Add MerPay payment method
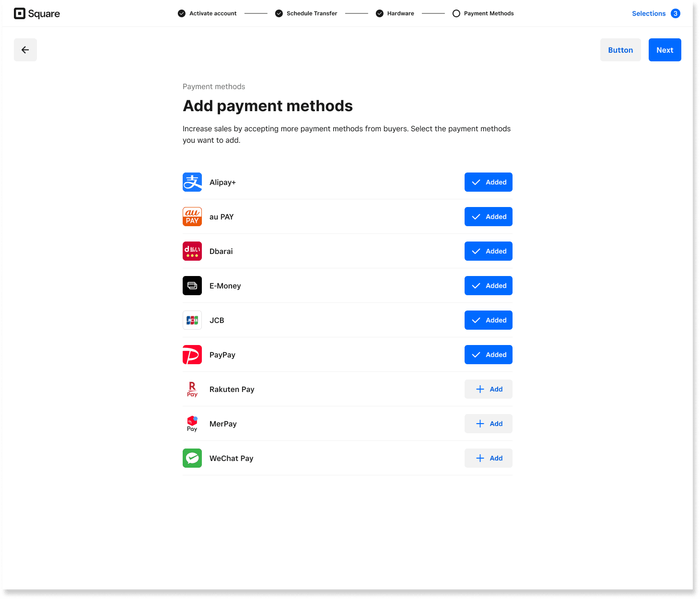700x599 pixels. 489,424
